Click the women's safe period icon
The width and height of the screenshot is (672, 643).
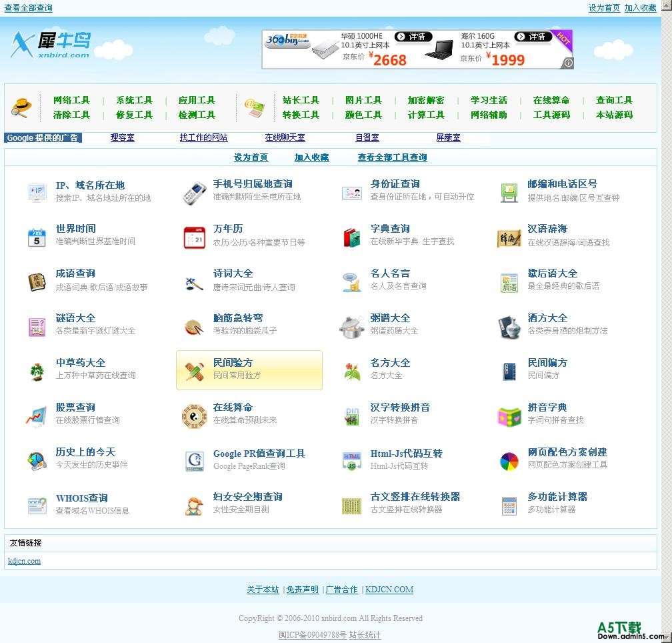194,506
